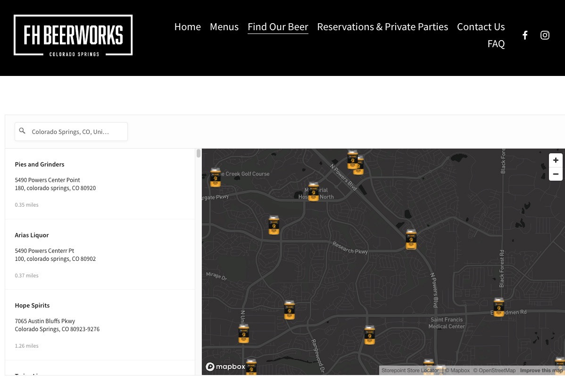Click the 1.26 miles distance text
This screenshot has width=565, height=392.
27,346
